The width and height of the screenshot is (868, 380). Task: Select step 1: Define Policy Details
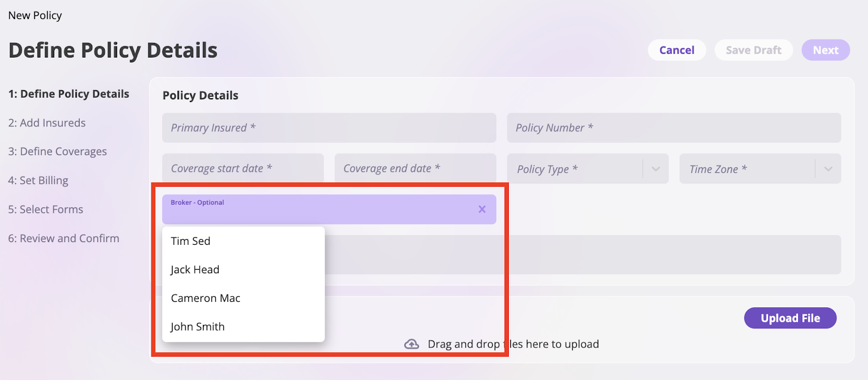click(69, 94)
